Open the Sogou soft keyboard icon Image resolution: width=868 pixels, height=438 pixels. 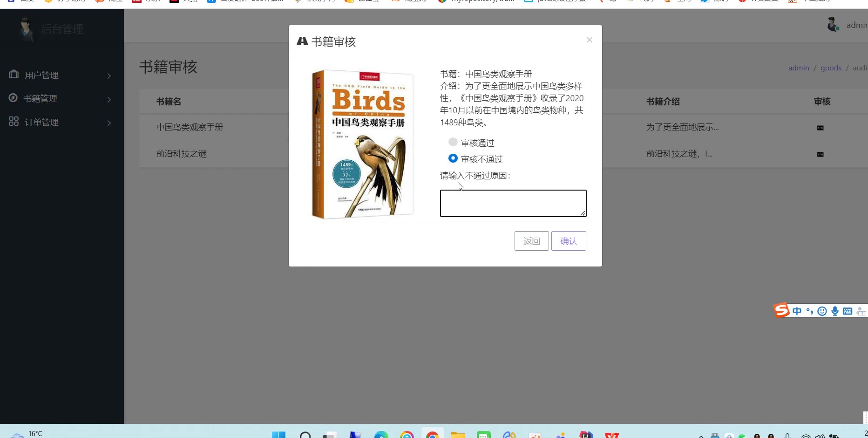(848, 311)
